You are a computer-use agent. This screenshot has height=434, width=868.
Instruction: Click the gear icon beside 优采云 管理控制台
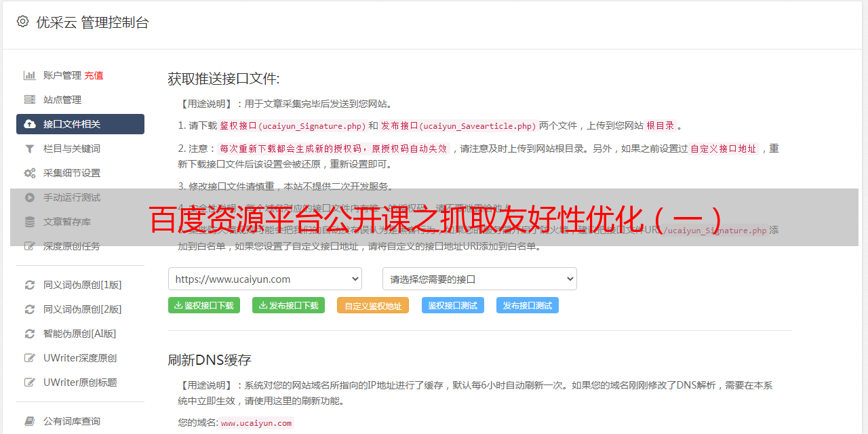click(22, 22)
